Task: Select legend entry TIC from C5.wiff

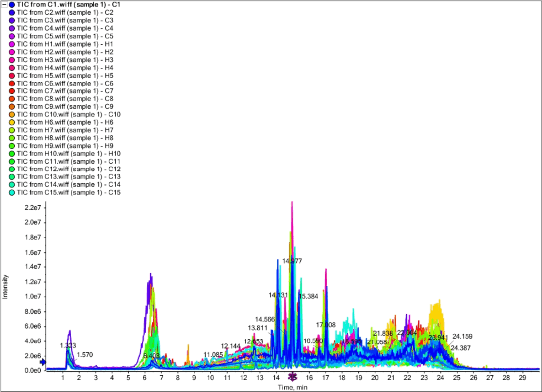Action: coord(65,36)
